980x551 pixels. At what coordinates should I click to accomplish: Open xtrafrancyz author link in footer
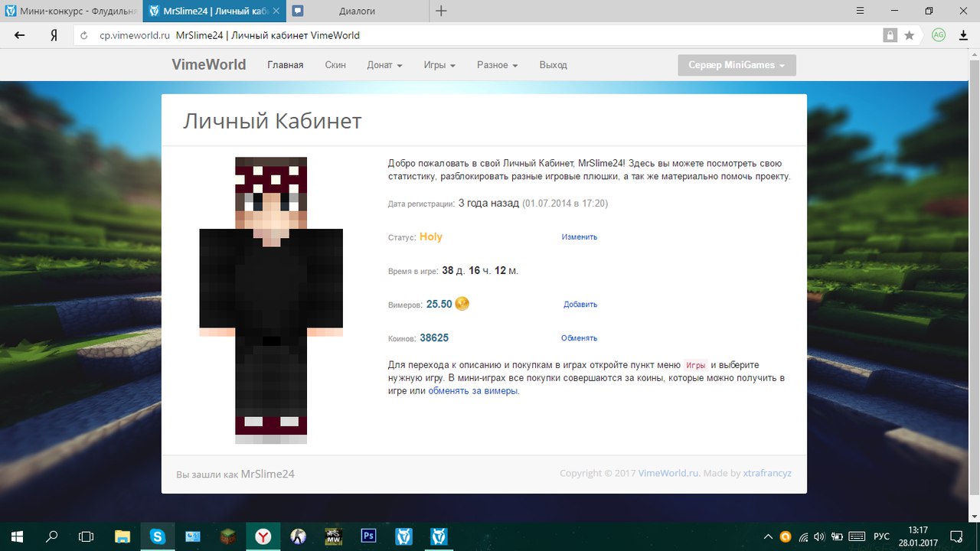pyautogui.click(x=767, y=474)
